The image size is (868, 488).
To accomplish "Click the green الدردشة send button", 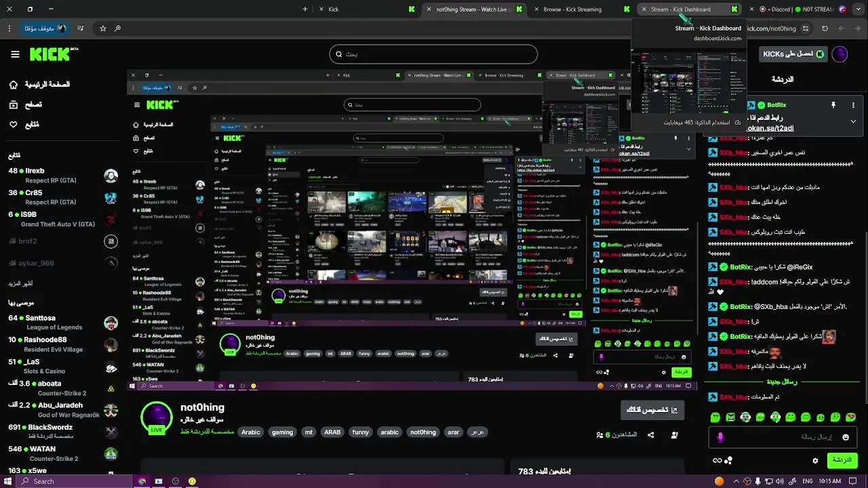I will [x=842, y=460].
